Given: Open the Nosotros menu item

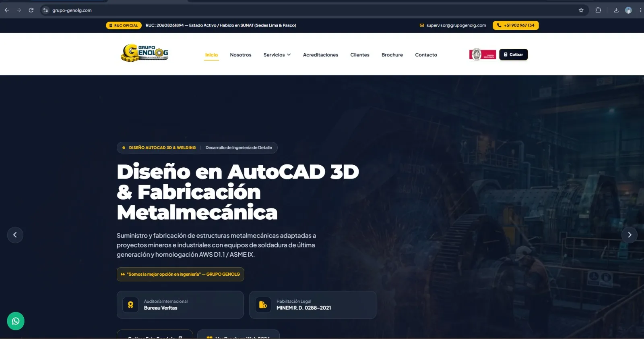Looking at the screenshot, I should (241, 55).
